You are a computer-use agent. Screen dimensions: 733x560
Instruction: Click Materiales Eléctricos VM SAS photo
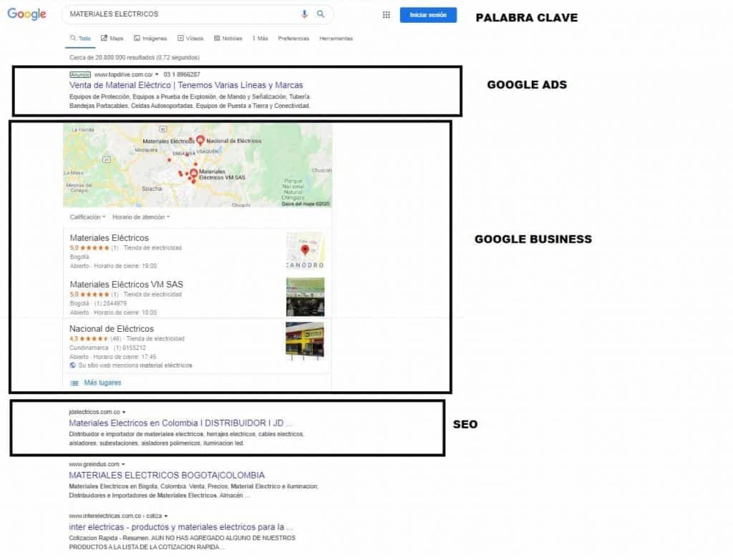[305, 297]
